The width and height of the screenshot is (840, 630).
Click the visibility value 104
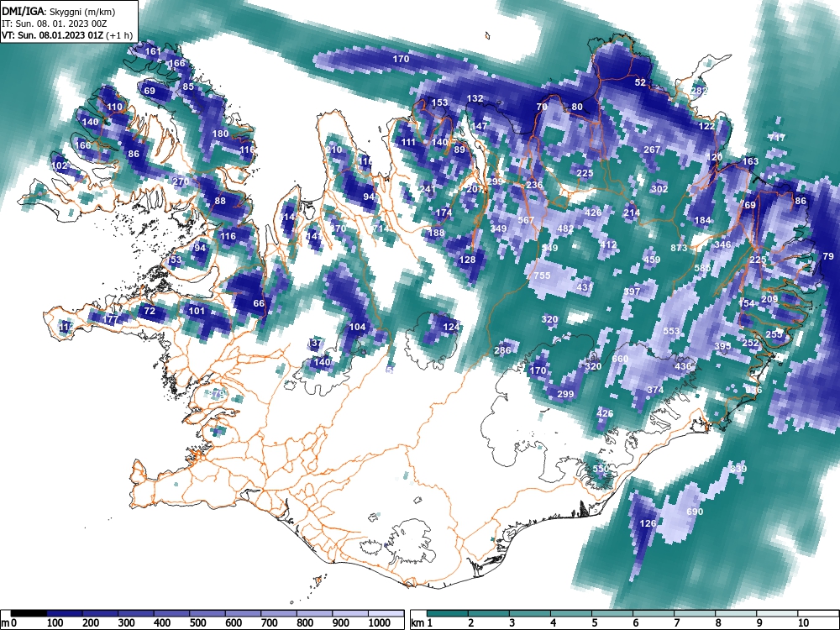[357, 327]
